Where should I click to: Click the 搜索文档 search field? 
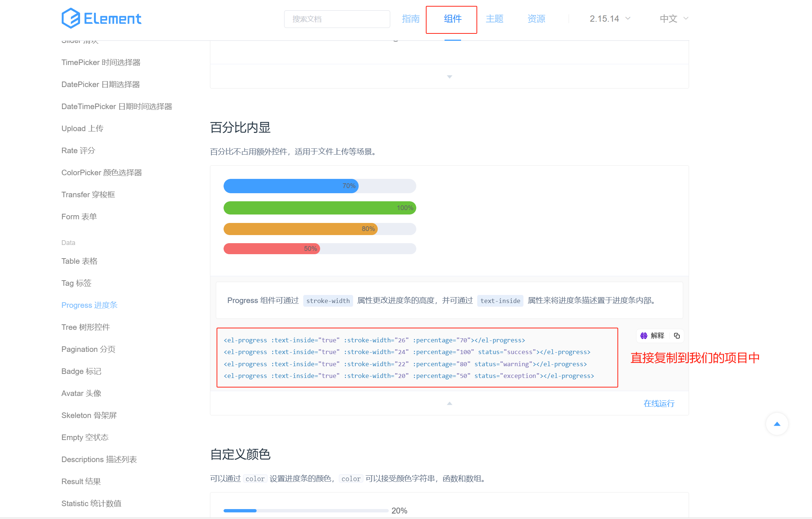click(337, 19)
